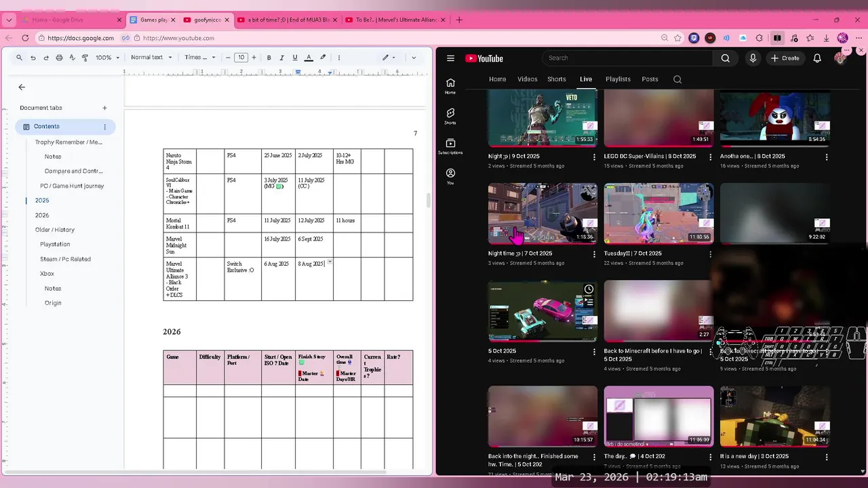Open the browser tab search dropdown
The image size is (868, 488).
[9, 20]
